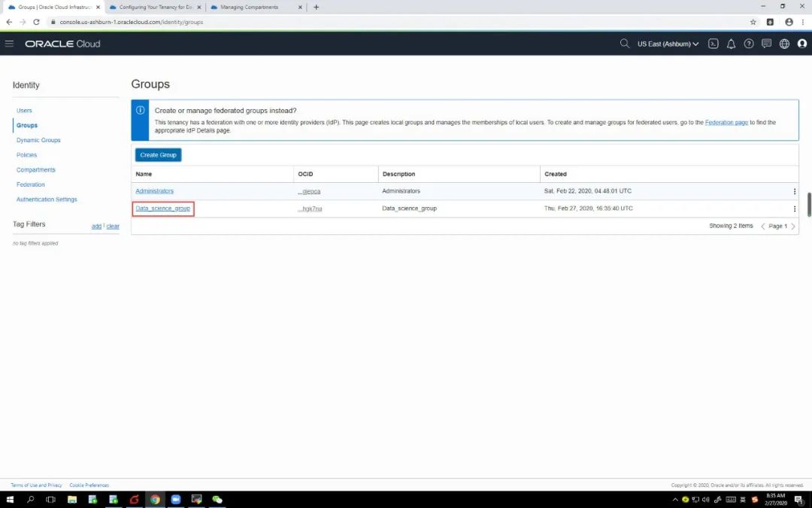Open the language globe icon
The width and height of the screenshot is (812, 508).
[x=784, y=44]
